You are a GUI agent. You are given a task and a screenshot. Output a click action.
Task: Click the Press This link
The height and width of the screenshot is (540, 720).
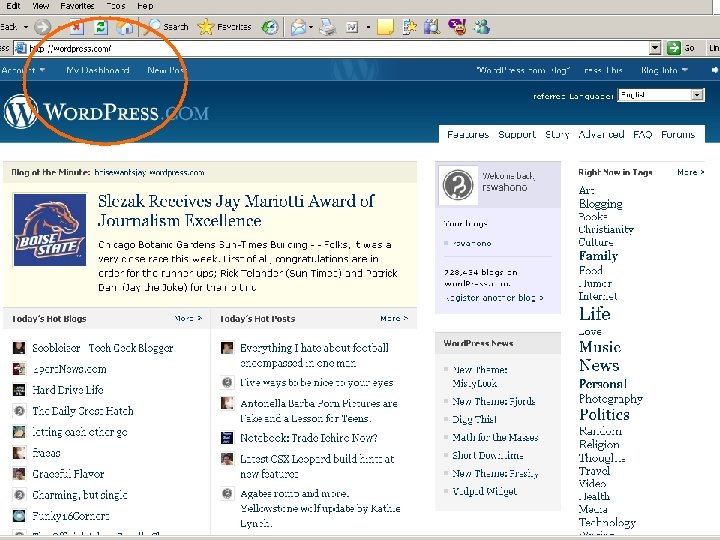coord(603,70)
